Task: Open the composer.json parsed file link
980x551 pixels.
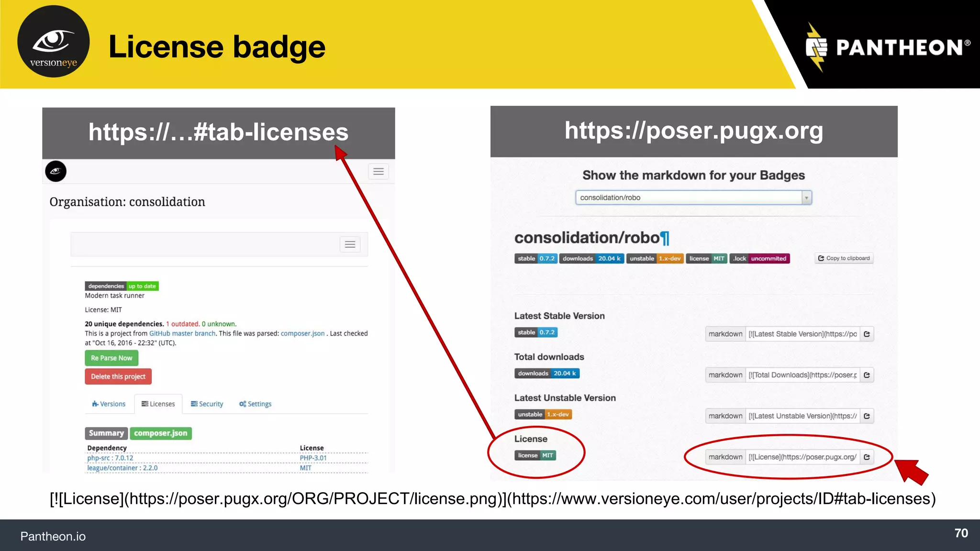Action: (302, 333)
